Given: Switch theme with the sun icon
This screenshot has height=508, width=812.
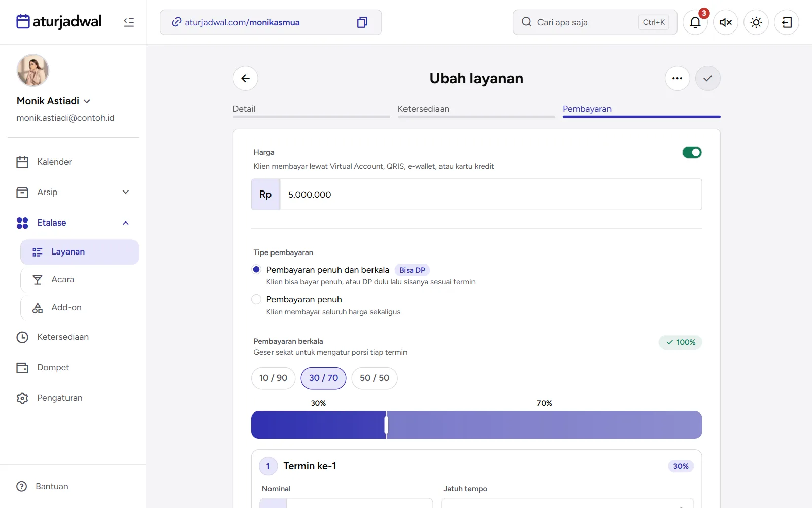Looking at the screenshot, I should [756, 22].
